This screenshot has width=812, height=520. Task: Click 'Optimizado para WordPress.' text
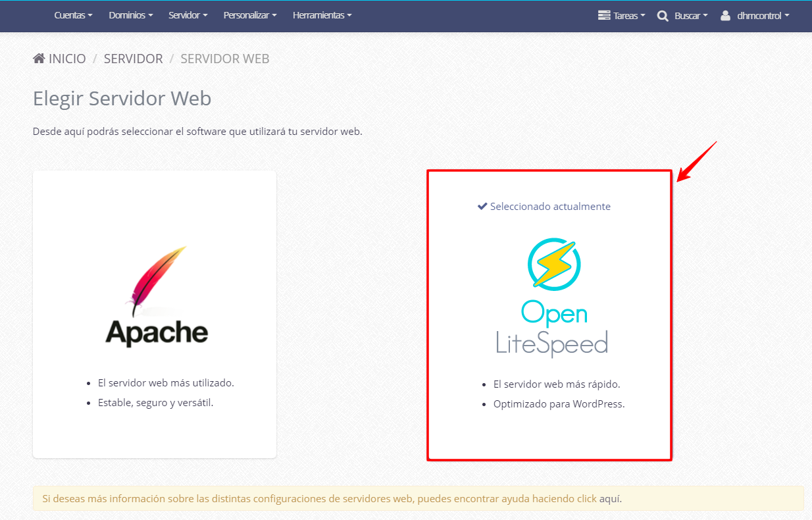click(x=559, y=403)
